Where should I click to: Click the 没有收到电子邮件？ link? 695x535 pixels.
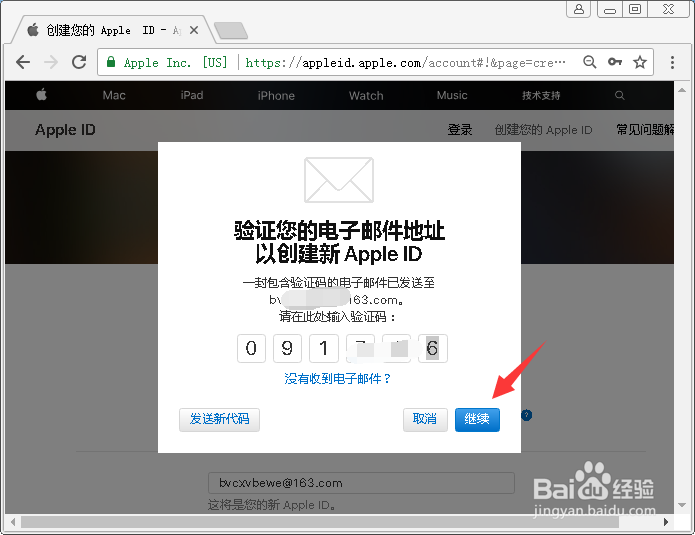pos(338,379)
